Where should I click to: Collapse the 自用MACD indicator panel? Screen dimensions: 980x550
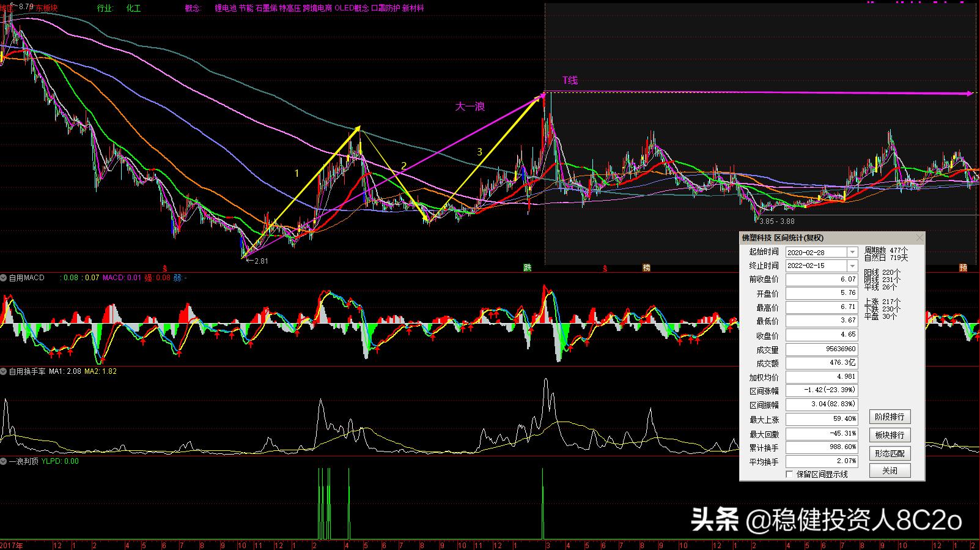coord(4,278)
